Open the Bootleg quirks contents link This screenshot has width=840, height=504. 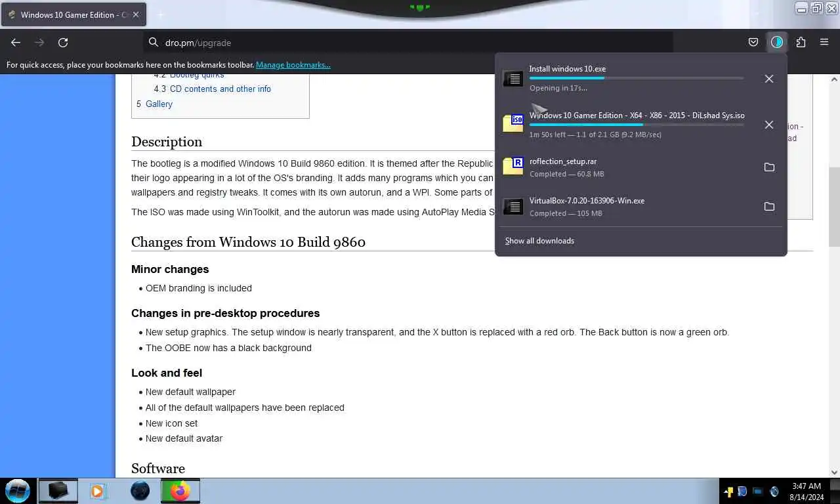[197, 75]
